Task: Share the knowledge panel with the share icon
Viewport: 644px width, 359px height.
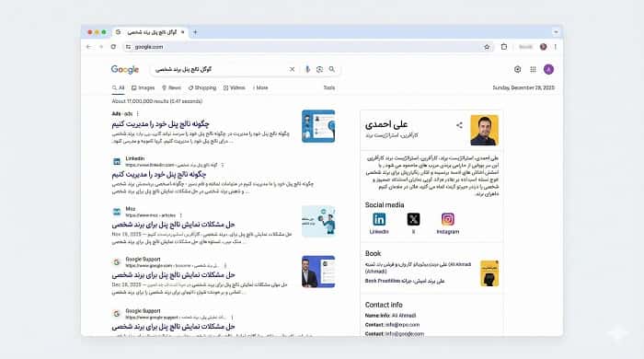Action: (459, 125)
